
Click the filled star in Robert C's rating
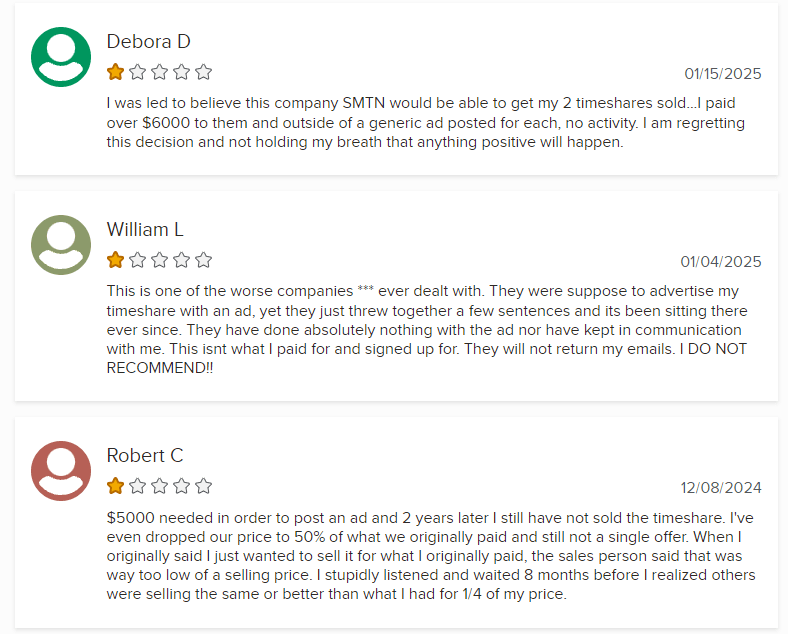(116, 486)
